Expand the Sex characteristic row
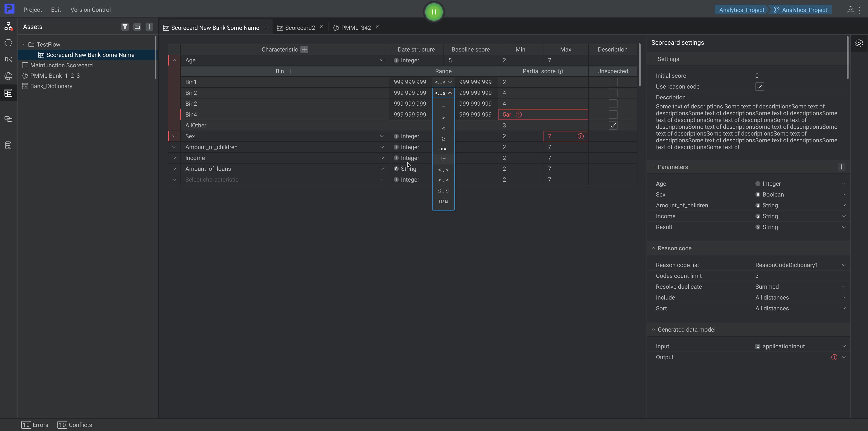The width and height of the screenshot is (868, 431). point(174,136)
